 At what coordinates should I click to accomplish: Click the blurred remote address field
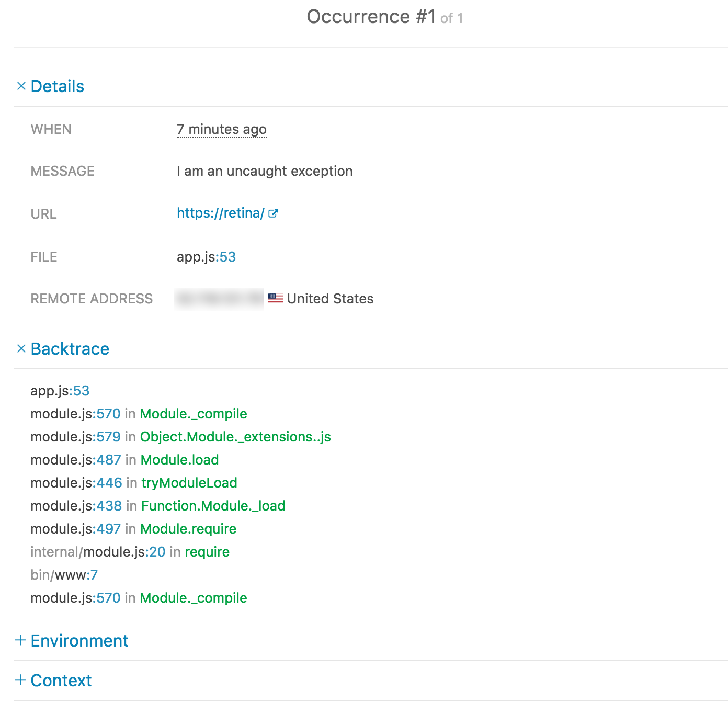click(219, 298)
